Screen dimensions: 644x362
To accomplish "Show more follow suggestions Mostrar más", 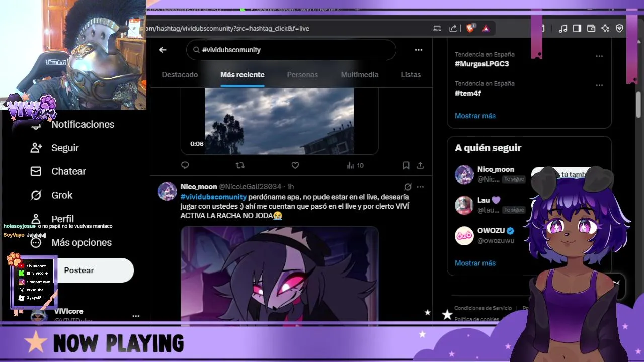I will pyautogui.click(x=475, y=263).
